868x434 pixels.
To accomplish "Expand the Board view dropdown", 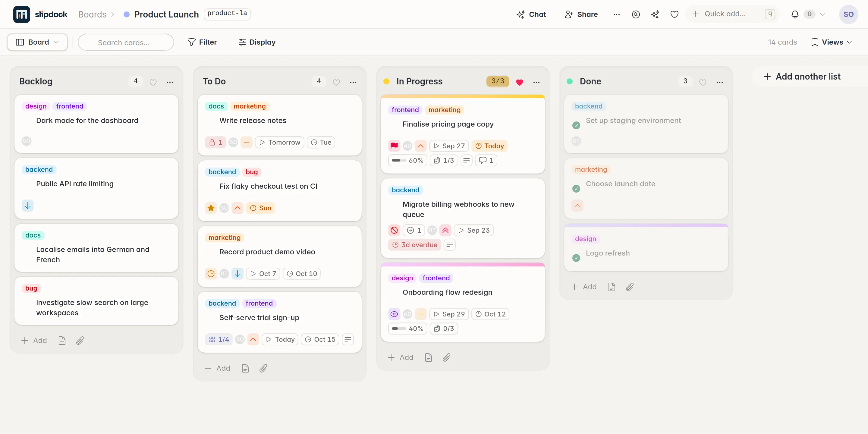I will point(37,42).
